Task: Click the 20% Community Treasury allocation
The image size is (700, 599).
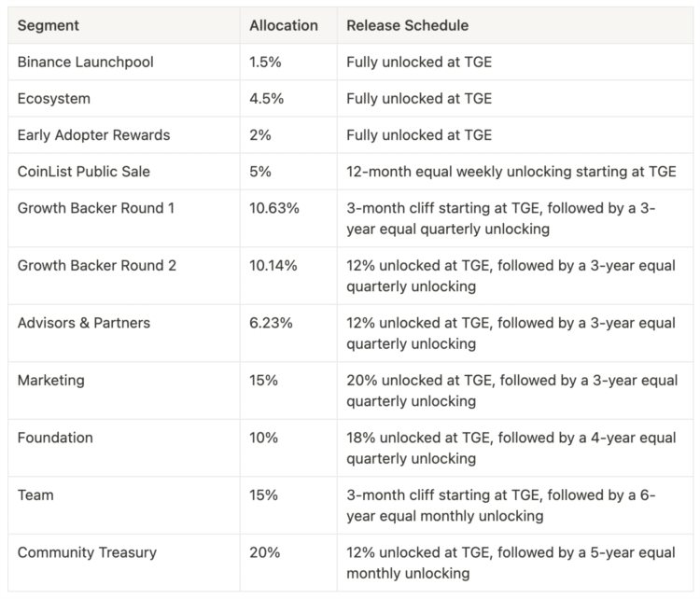Action: 264,552
